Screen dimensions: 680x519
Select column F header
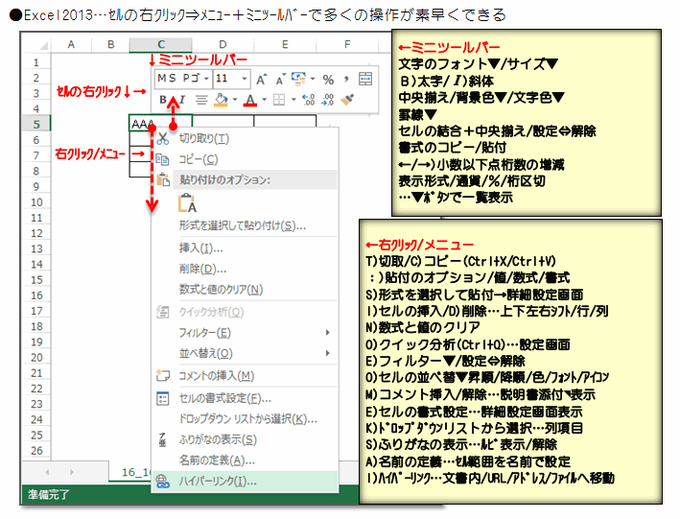(x=347, y=44)
